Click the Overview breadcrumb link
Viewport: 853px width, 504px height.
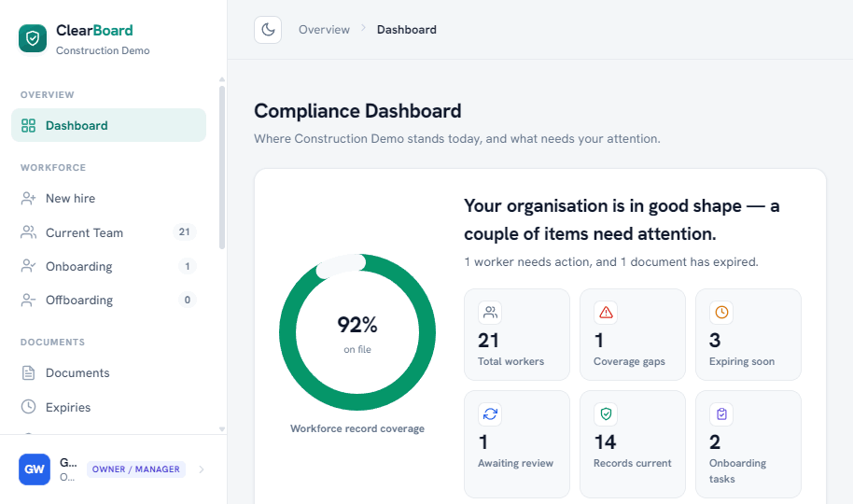[324, 29]
